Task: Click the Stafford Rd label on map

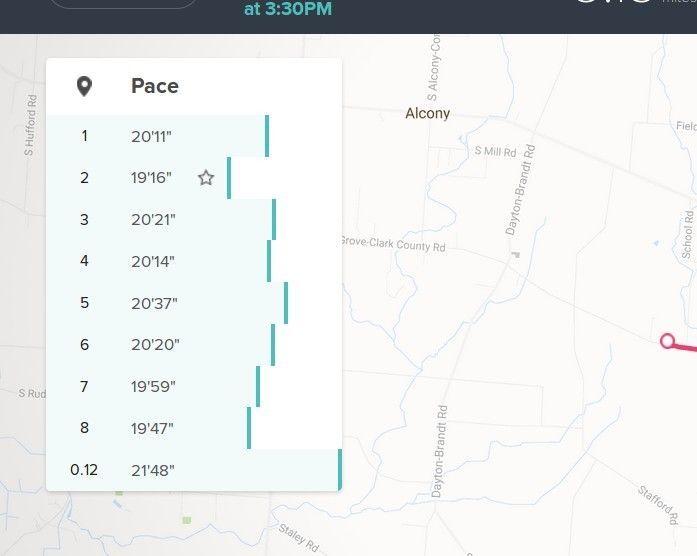Action: click(x=658, y=504)
